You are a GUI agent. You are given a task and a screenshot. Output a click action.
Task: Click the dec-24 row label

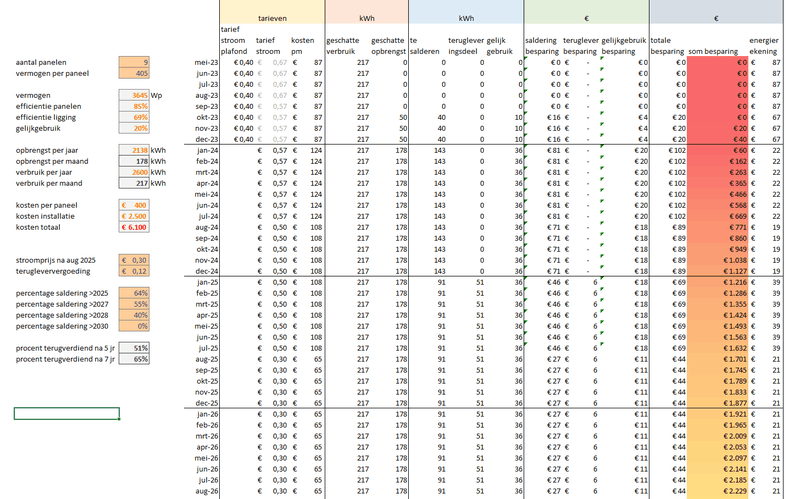point(206,271)
